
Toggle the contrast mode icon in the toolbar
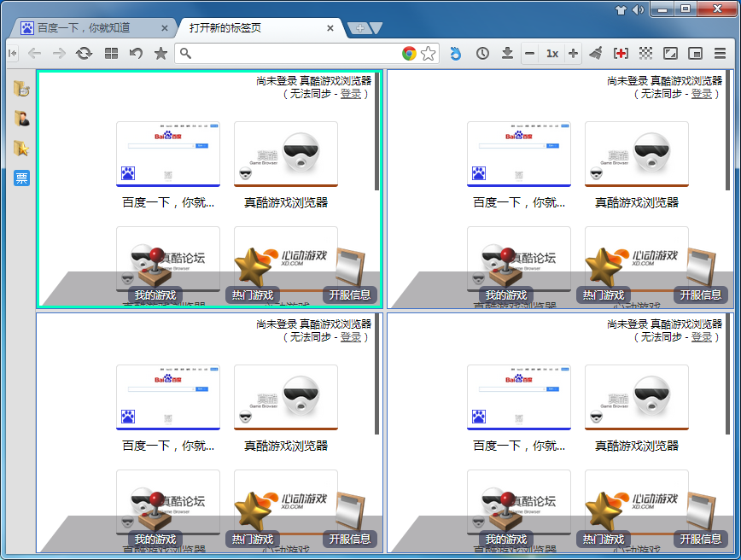click(670, 53)
